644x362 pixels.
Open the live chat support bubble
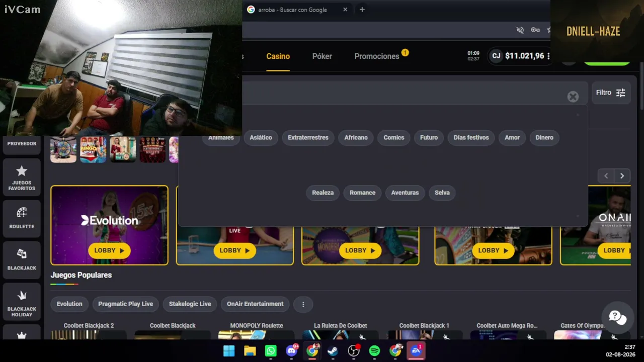pos(617,317)
